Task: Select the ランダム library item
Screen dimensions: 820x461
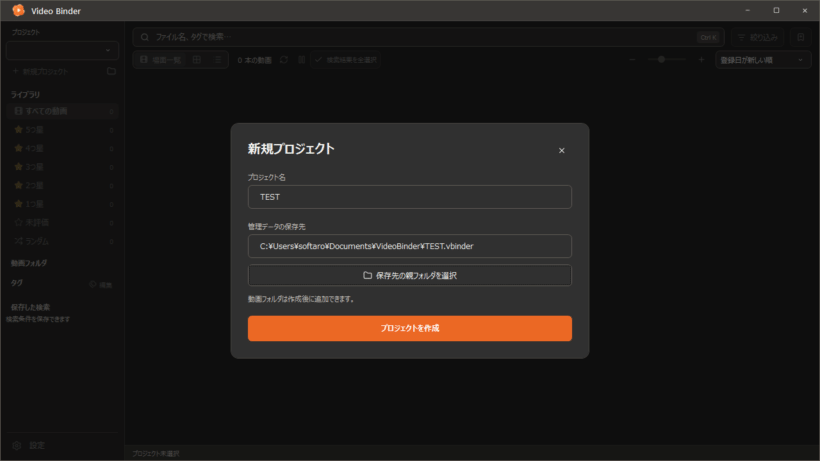Action: (x=62, y=241)
